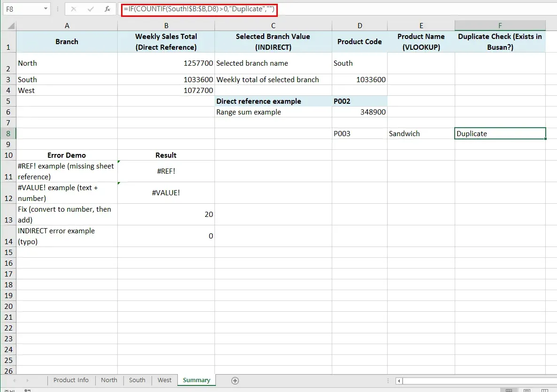Click the Cancel (X) icon beside formula bar
The image size is (557, 392).
pos(73,8)
